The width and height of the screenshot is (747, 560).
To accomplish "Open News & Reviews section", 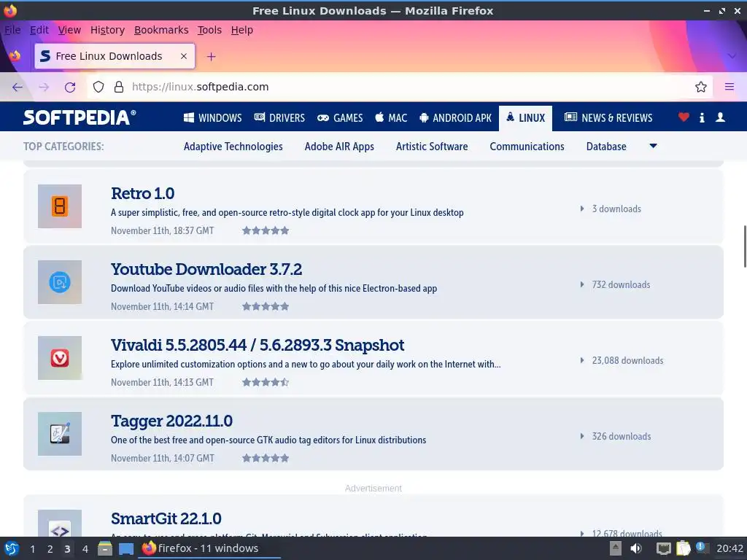I will pos(608,117).
